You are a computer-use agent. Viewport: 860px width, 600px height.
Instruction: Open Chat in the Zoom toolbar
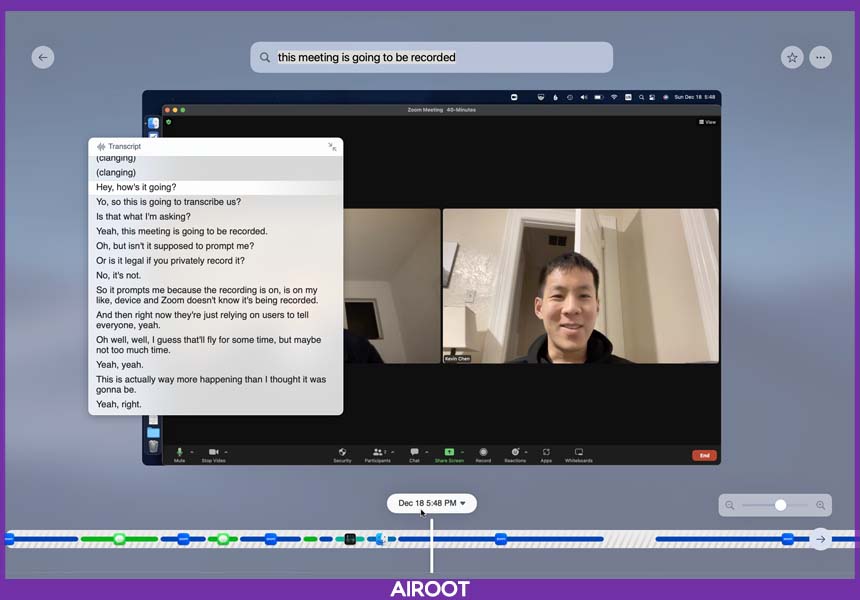coord(414,455)
